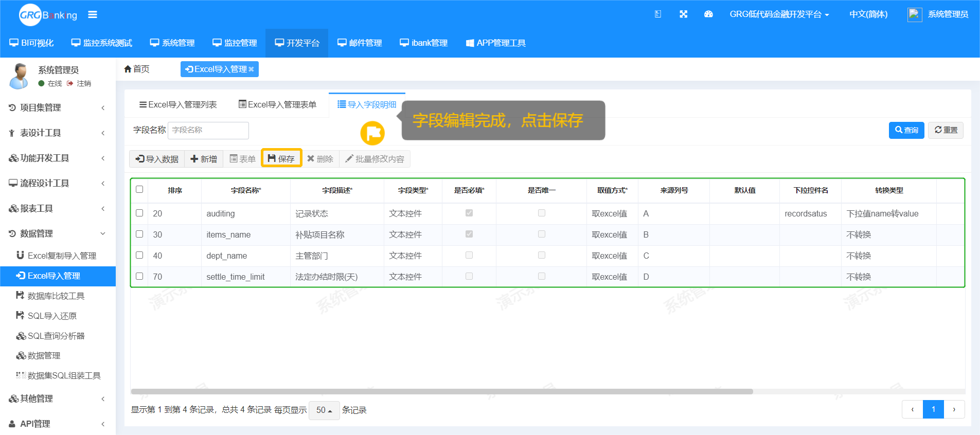Switch to Excel导入管理列表 tab
980x435 pixels.
pyautogui.click(x=178, y=104)
